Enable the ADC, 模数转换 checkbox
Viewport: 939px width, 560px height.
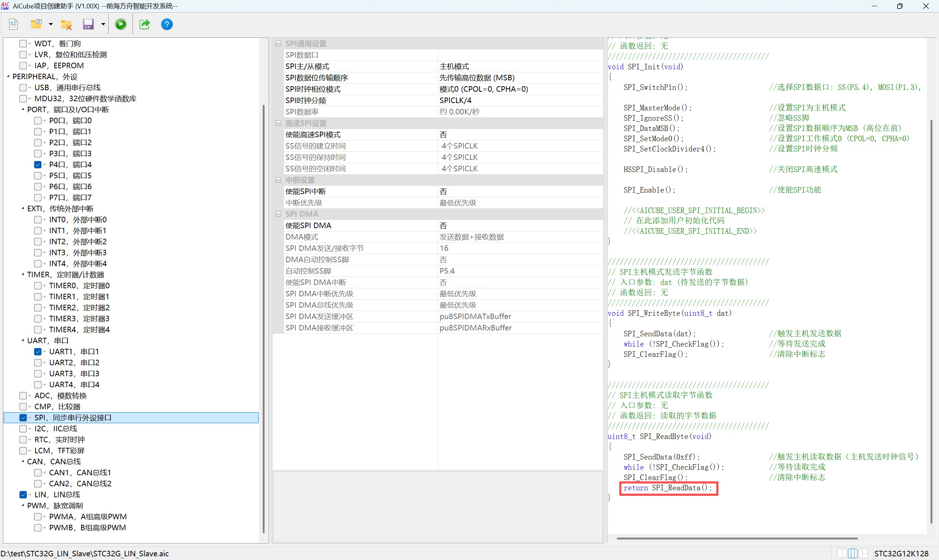23,396
